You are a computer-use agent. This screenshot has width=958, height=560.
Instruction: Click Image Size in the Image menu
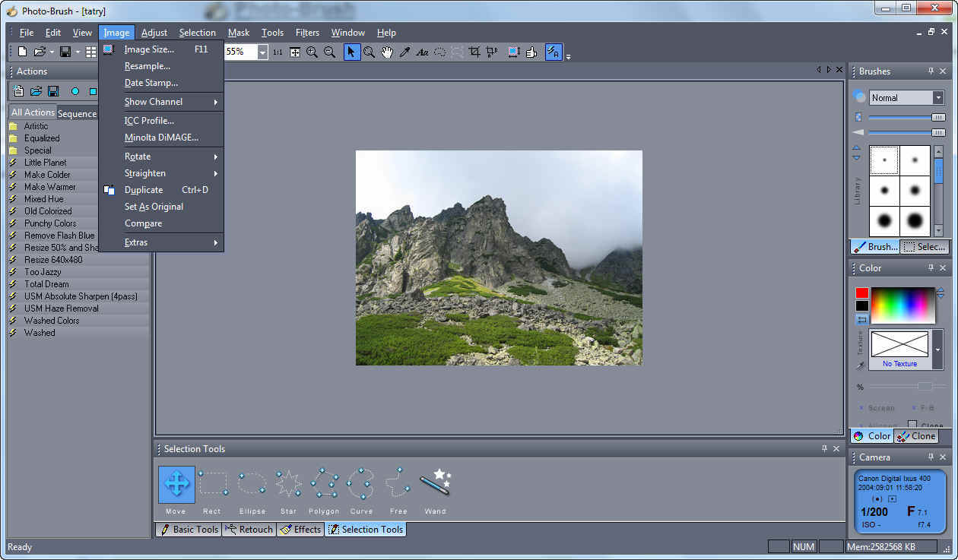pyautogui.click(x=151, y=49)
